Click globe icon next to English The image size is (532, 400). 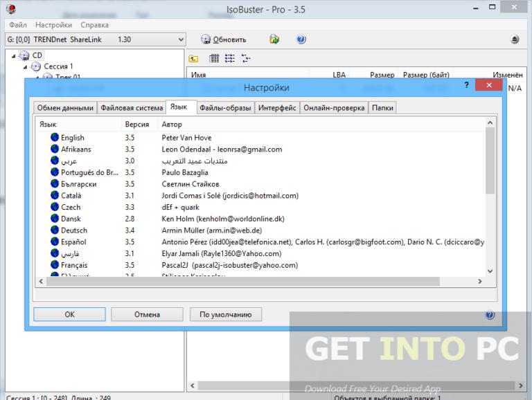coord(55,137)
